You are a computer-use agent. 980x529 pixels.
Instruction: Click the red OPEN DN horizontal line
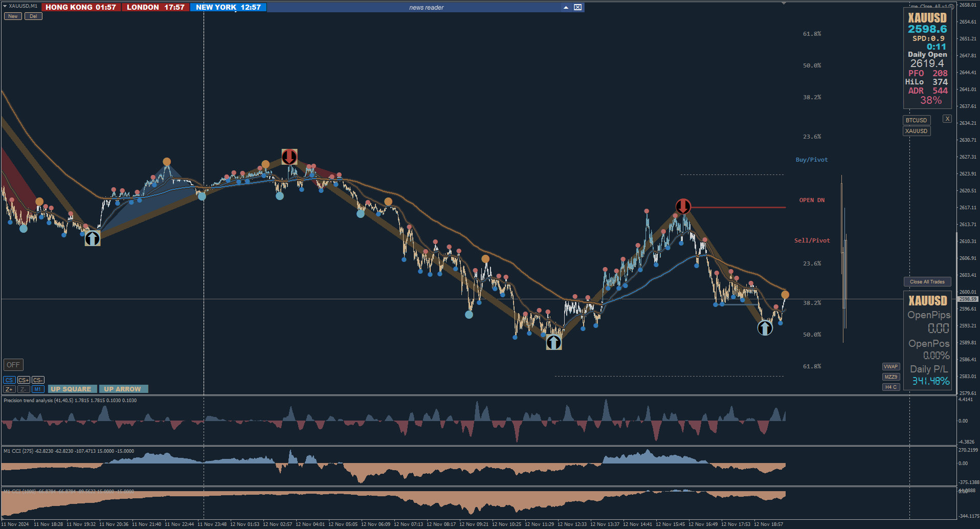coord(738,207)
